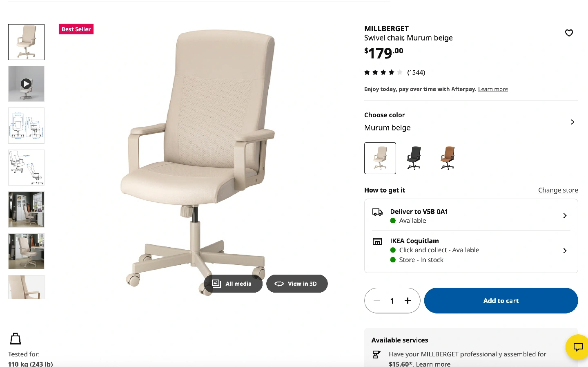View the chair dimensions drawing thumbnail

pyautogui.click(x=26, y=126)
